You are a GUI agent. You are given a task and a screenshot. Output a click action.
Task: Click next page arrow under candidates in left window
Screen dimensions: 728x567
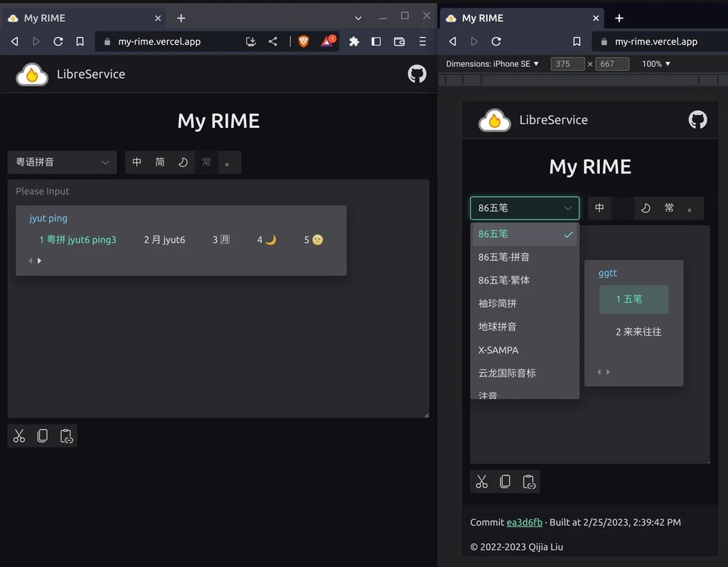[x=39, y=261]
